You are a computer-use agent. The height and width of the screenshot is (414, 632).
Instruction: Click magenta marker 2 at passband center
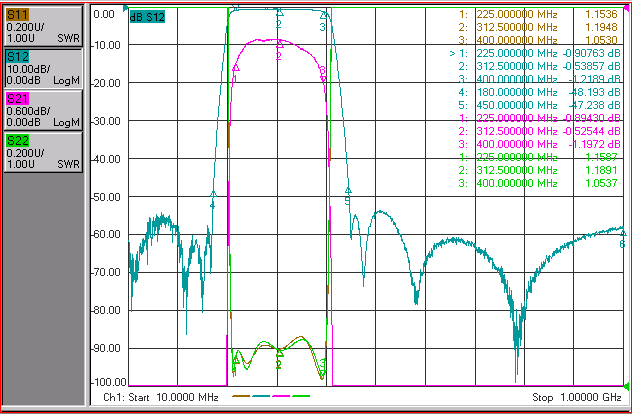coord(279,45)
